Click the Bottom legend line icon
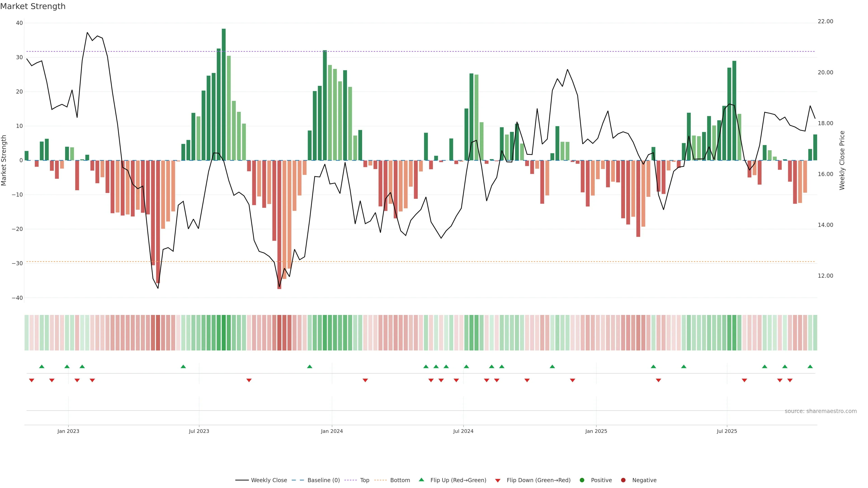 click(380, 480)
